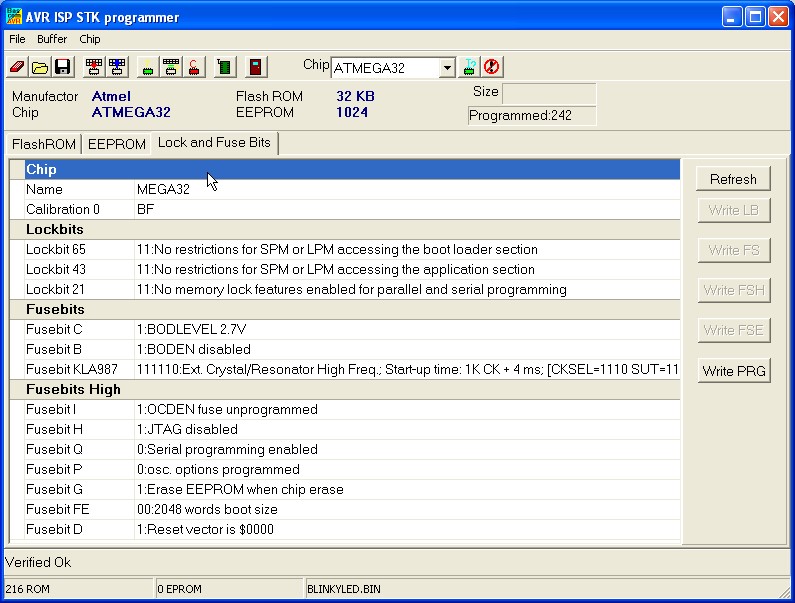Select the Lockbit 65 row value

407,250
